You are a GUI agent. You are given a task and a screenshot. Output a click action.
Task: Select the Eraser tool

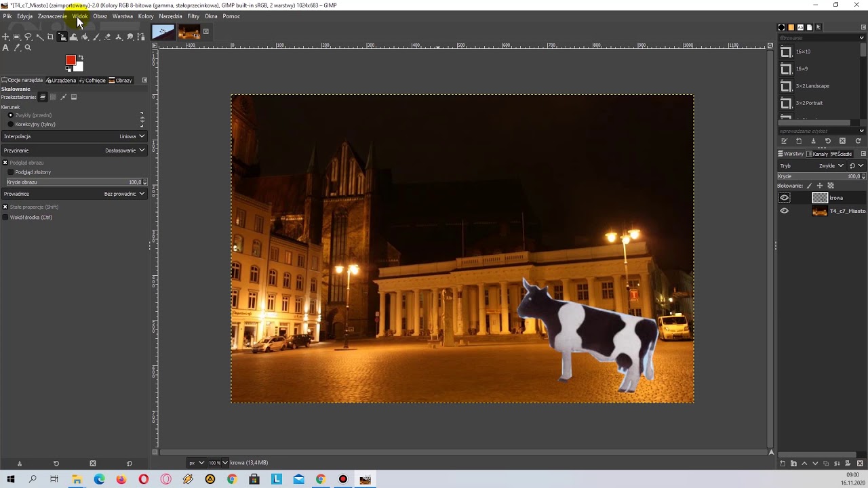point(107,37)
